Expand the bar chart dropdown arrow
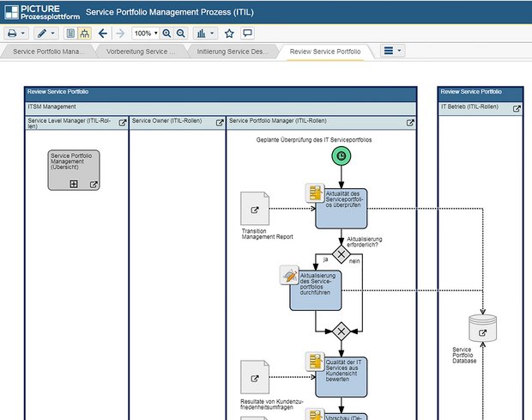 tap(212, 33)
